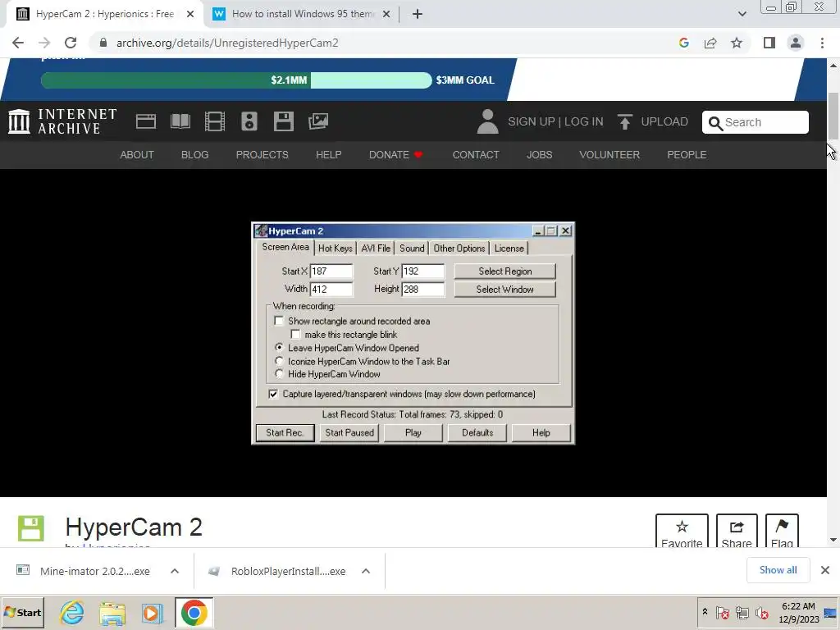The image size is (840, 630).
Task: Click the green software floppy icon beside HyperCam 2
Action: tap(30, 528)
